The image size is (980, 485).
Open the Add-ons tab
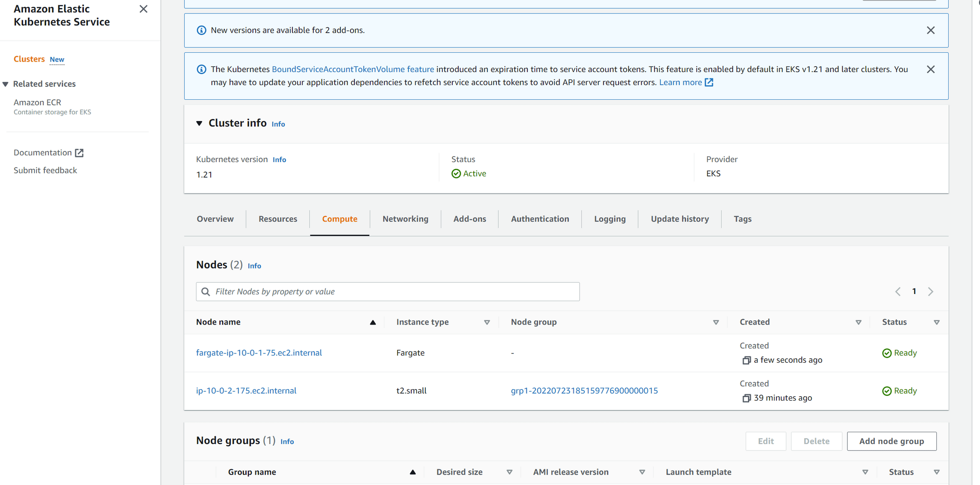click(469, 219)
